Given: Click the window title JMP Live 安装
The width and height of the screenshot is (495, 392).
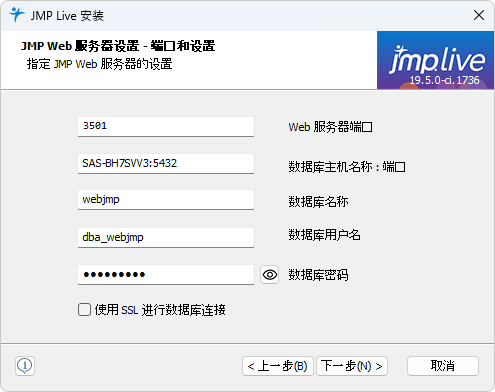Looking at the screenshot, I should [67, 16].
